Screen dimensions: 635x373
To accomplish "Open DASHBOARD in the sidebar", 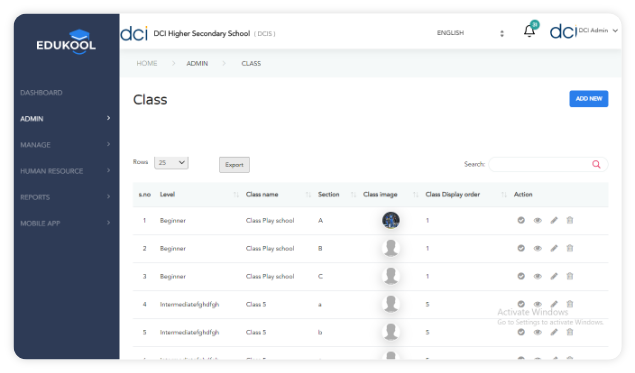I will tap(41, 93).
